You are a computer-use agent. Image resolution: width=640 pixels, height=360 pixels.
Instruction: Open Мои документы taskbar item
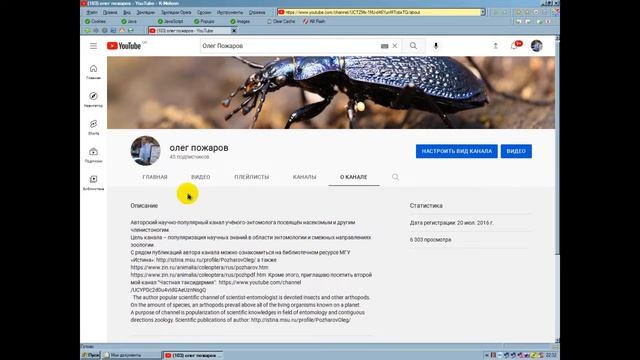click(x=131, y=356)
